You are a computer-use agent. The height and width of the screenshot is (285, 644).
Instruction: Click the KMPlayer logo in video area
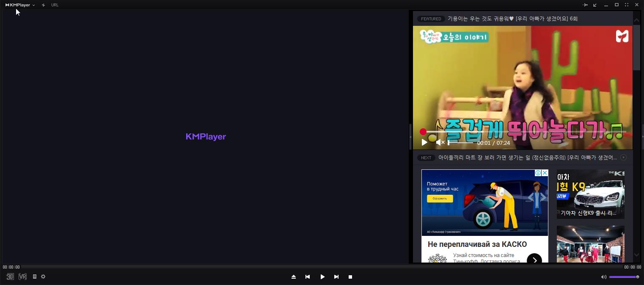206,136
